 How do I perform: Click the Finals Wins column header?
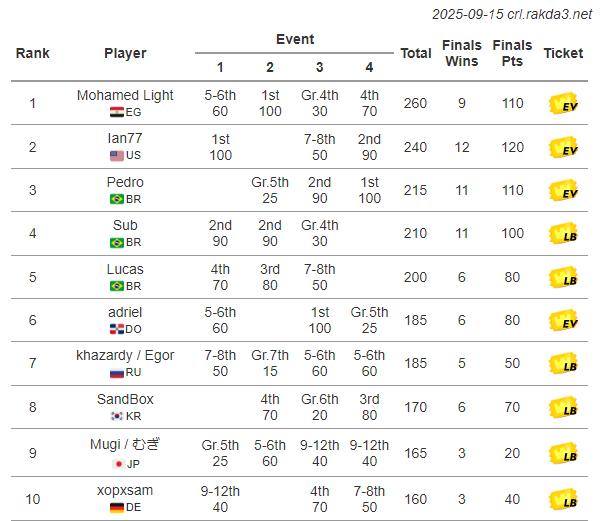pos(462,53)
